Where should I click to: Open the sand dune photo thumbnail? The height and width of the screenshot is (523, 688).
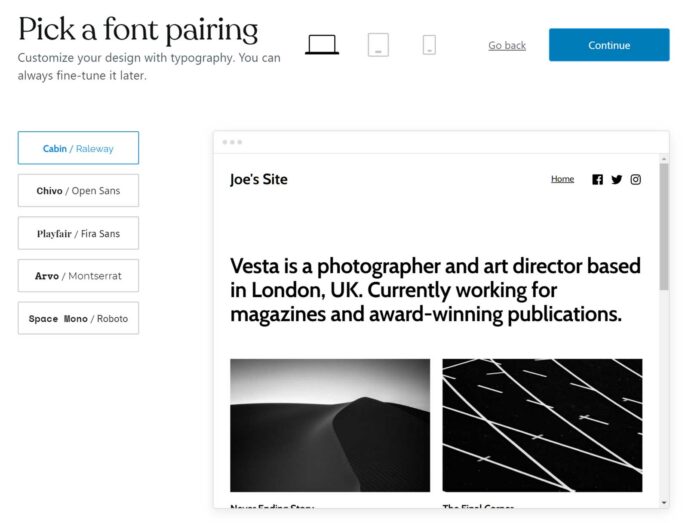[x=330, y=425]
